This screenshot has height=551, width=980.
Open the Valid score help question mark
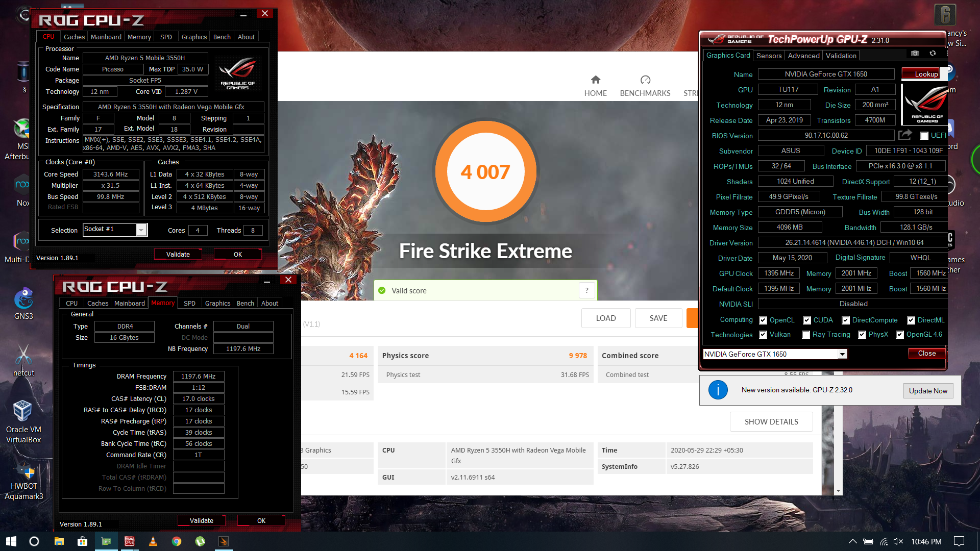tap(587, 290)
